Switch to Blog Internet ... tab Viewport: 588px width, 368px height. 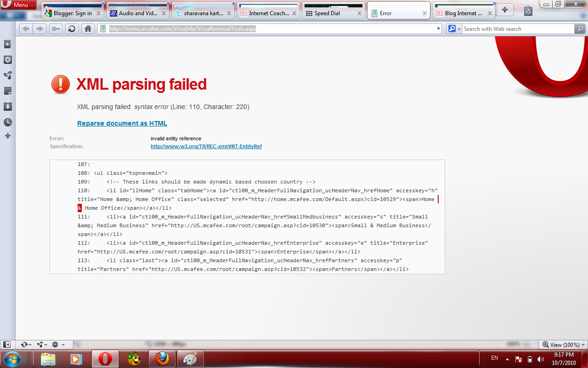[x=464, y=13]
